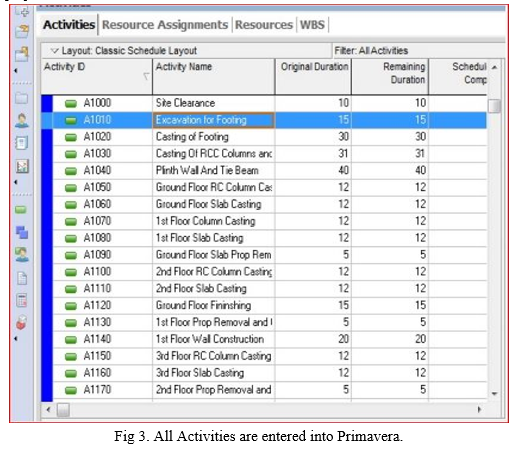Open Projects folder icon in left sidebar
The image size is (524, 449).
coord(22,98)
